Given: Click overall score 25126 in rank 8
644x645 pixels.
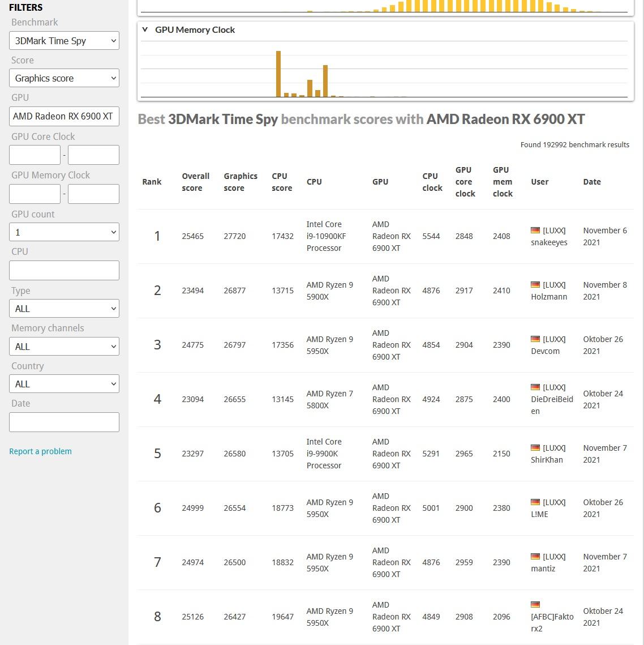Looking at the screenshot, I should click(193, 617).
